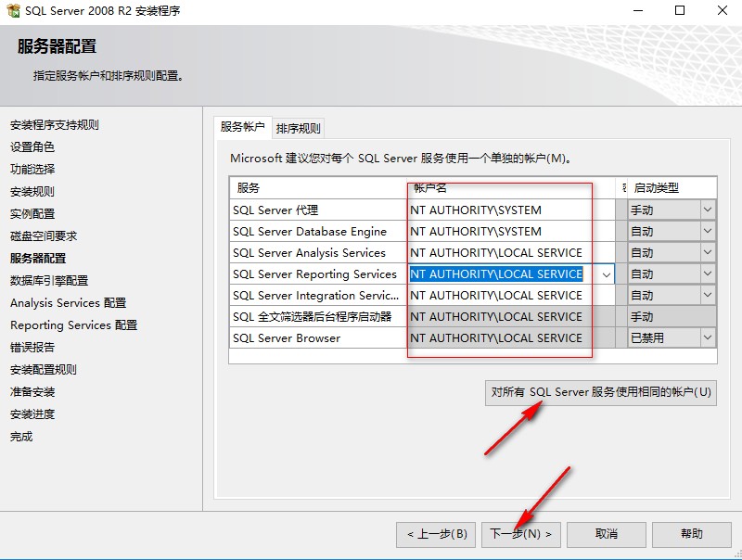The width and height of the screenshot is (742, 560).
Task: Open startup type dropdown for Integration Services
Action: (708, 295)
